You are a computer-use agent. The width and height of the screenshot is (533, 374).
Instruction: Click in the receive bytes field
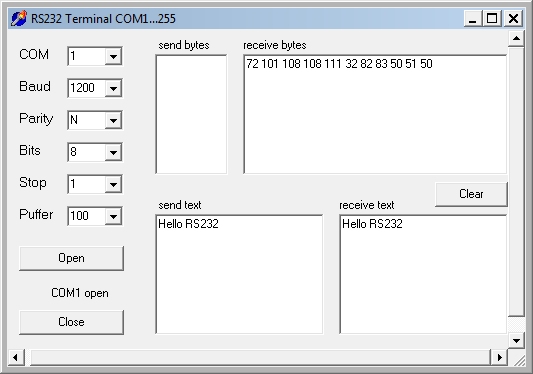click(x=375, y=114)
